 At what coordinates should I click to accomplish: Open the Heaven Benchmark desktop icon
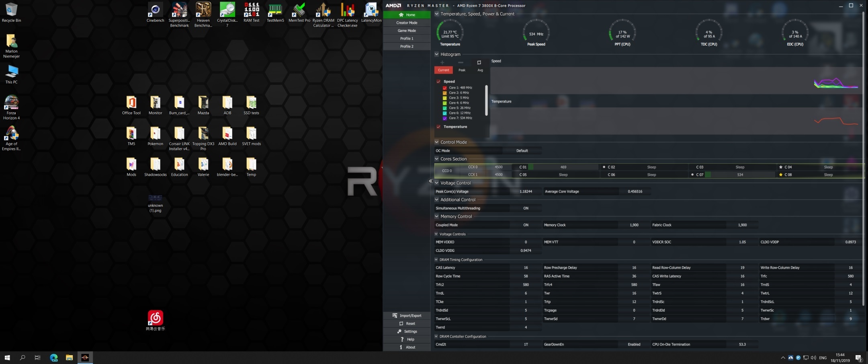pos(203,15)
